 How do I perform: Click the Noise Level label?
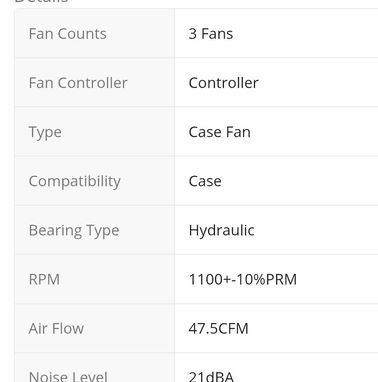(x=68, y=376)
